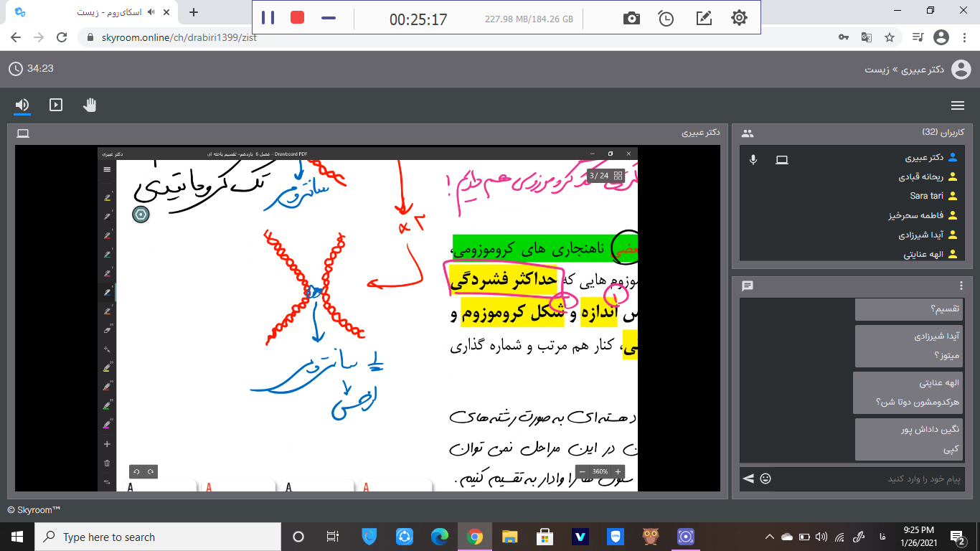Image resolution: width=980 pixels, height=551 pixels.
Task: Toggle دکتر عبیری microphone icon
Action: click(753, 159)
